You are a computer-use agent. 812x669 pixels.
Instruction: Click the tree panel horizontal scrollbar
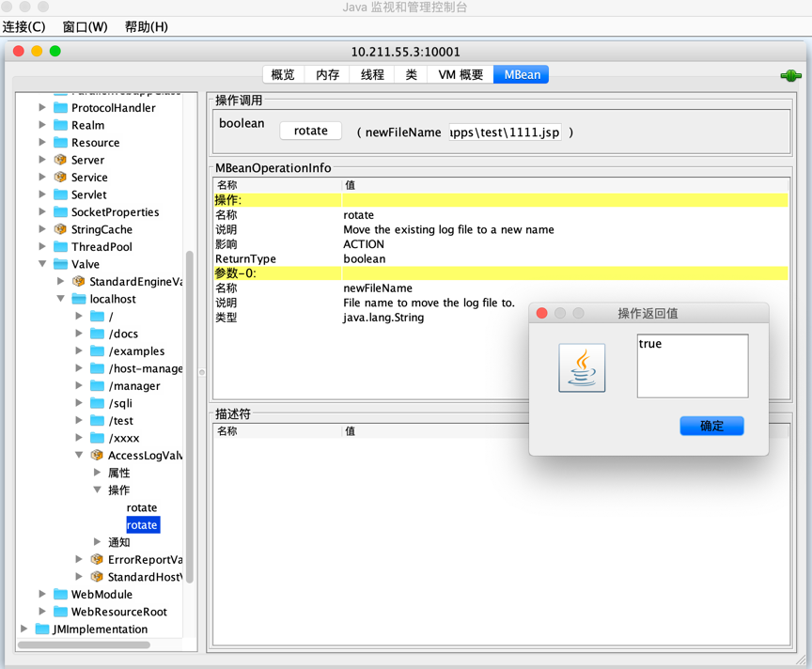click(x=85, y=646)
